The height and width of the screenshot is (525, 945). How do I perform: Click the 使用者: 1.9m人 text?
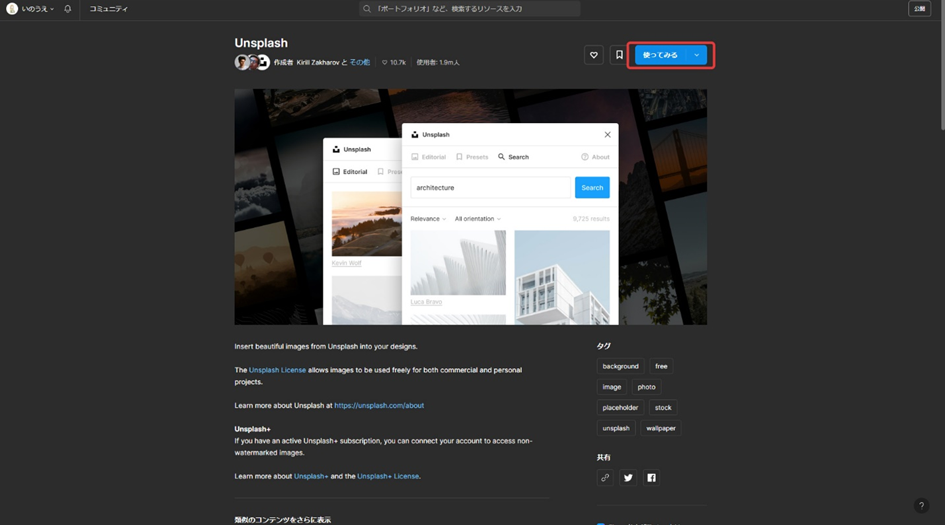(438, 62)
